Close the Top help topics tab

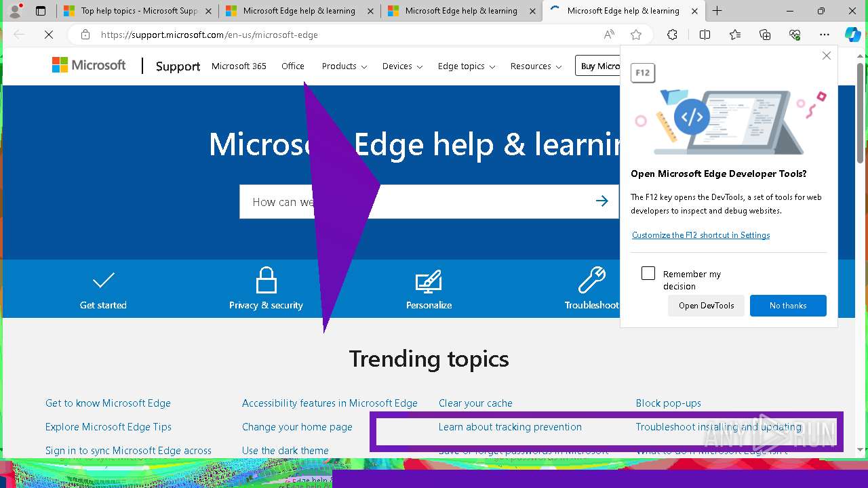pos(208,11)
